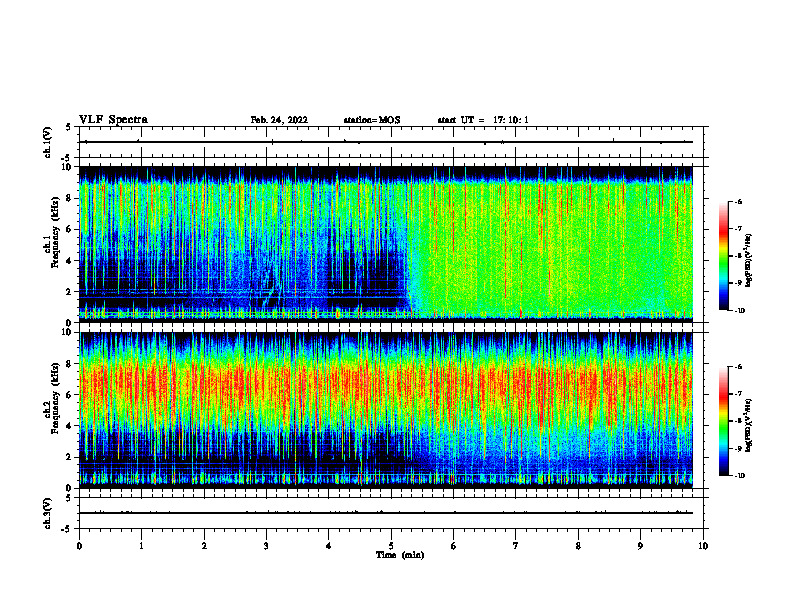Click time axis tick label "0"
The width and height of the screenshot is (792, 612).
pos(79,546)
